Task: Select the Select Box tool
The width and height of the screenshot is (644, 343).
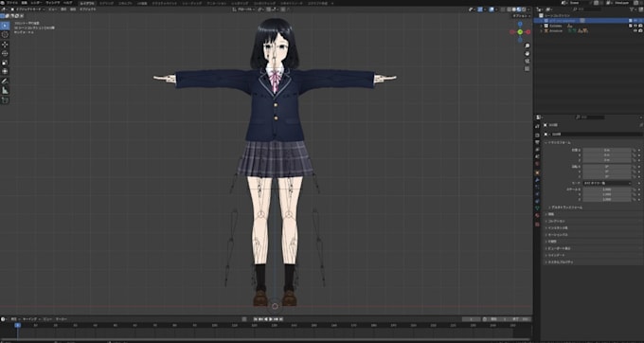Action: tap(5, 26)
